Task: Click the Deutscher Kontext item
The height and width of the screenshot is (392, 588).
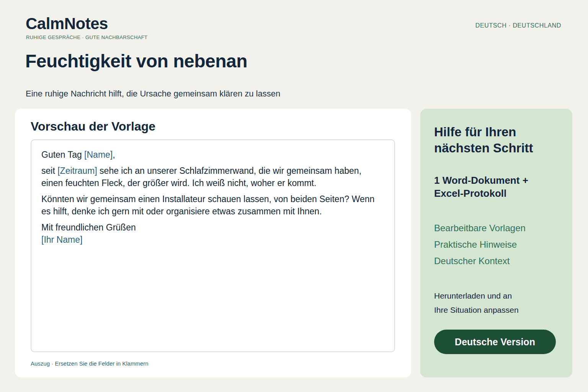Action: (472, 261)
